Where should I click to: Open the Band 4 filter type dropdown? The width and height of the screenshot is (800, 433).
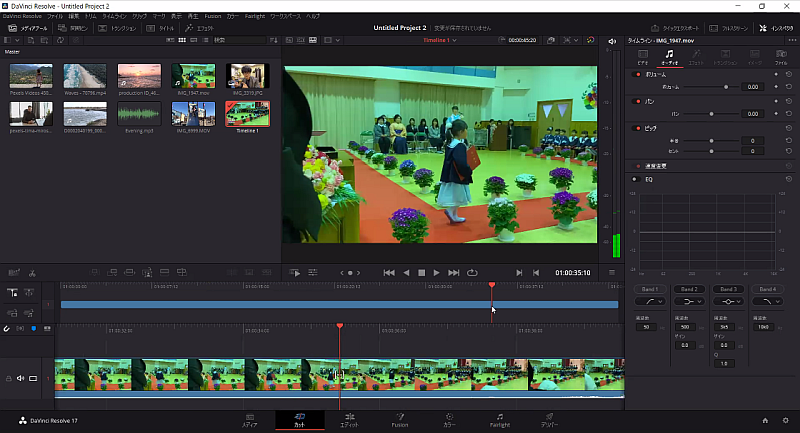point(768,300)
